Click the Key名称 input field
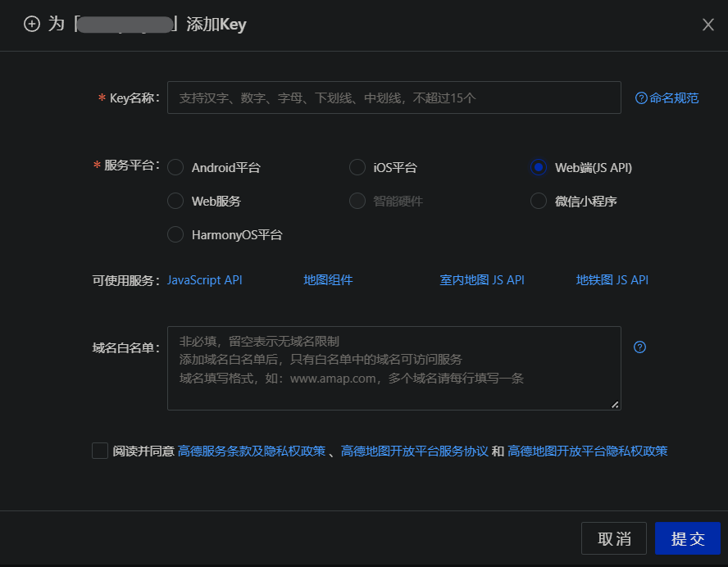Screen dimensions: 728x567 click(x=394, y=98)
